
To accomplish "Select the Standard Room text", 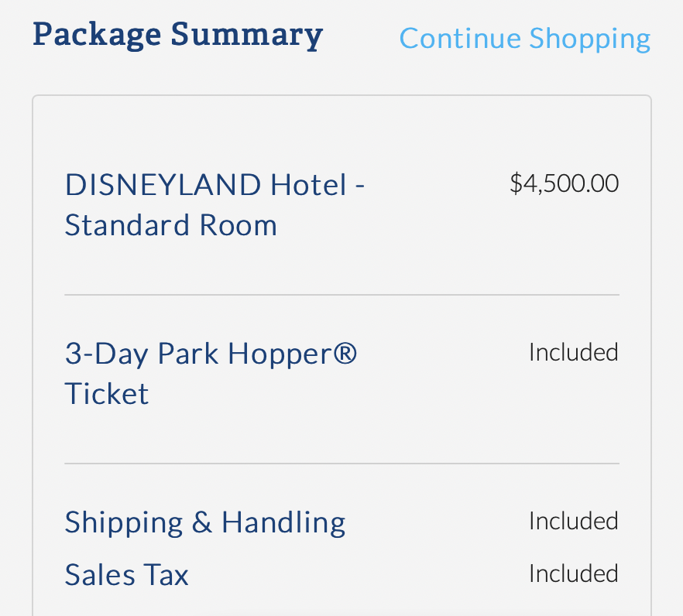I will coord(170,224).
